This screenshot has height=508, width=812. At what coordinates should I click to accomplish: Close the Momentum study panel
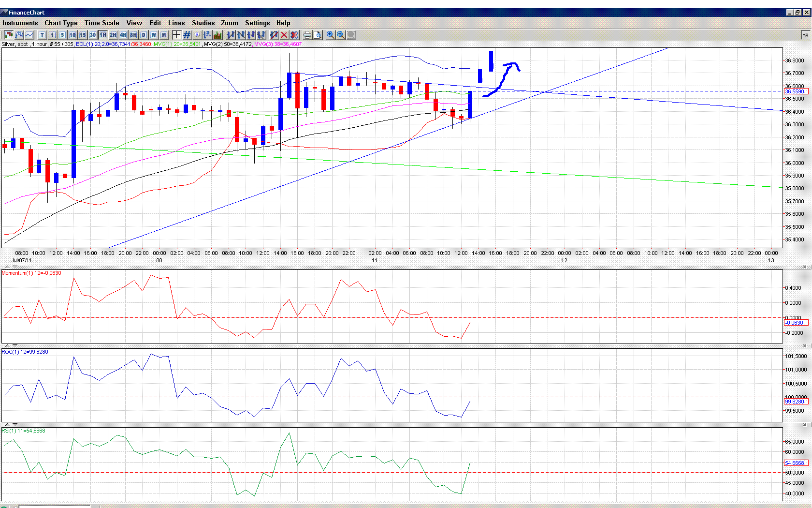(805, 267)
